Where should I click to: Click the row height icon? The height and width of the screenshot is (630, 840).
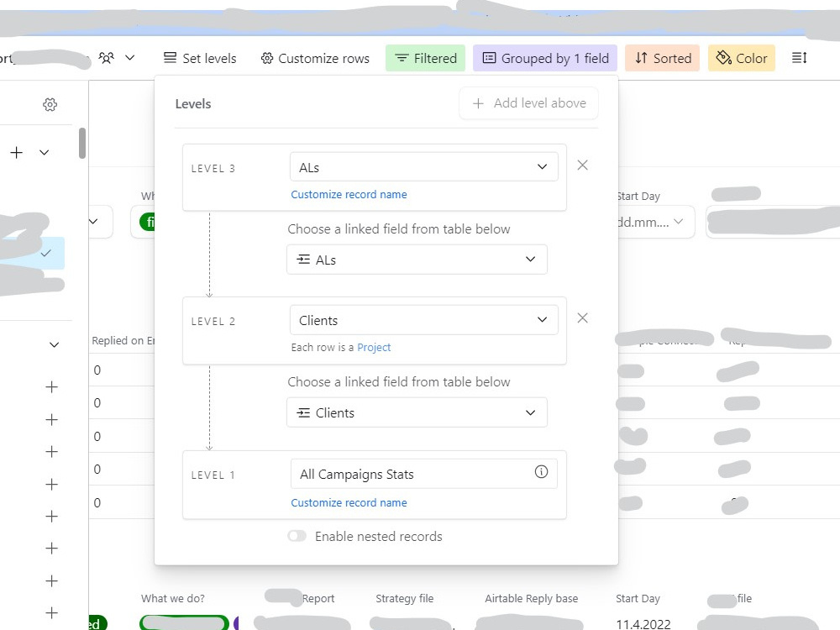tap(800, 58)
